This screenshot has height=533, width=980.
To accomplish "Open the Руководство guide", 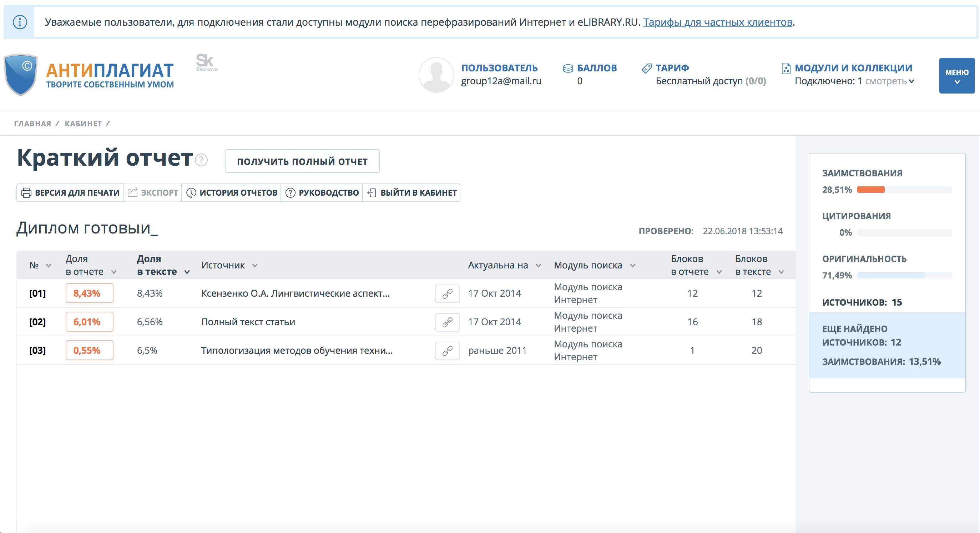I will tap(322, 193).
